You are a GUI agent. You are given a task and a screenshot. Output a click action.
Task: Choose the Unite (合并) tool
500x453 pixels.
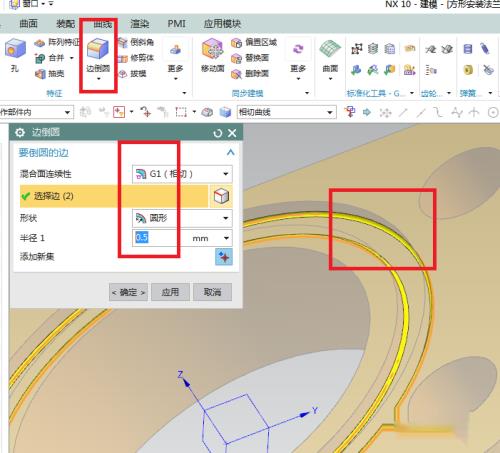[x=50, y=58]
